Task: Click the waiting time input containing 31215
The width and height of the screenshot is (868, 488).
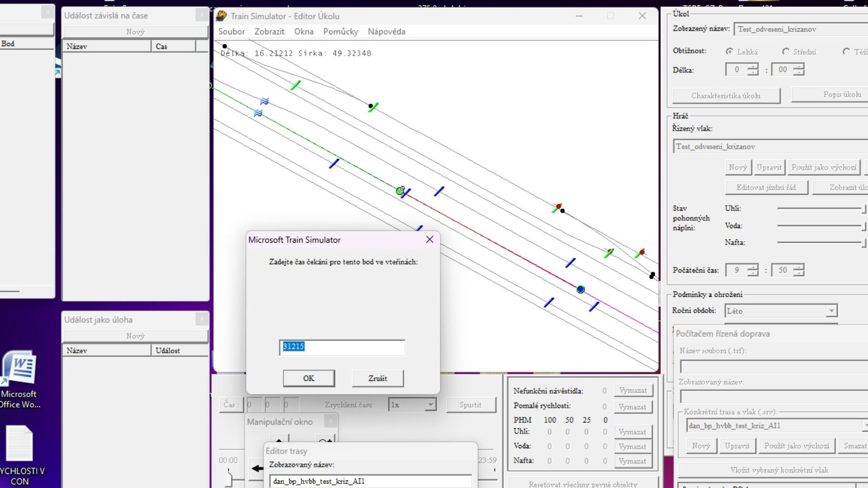Action: tap(342, 347)
